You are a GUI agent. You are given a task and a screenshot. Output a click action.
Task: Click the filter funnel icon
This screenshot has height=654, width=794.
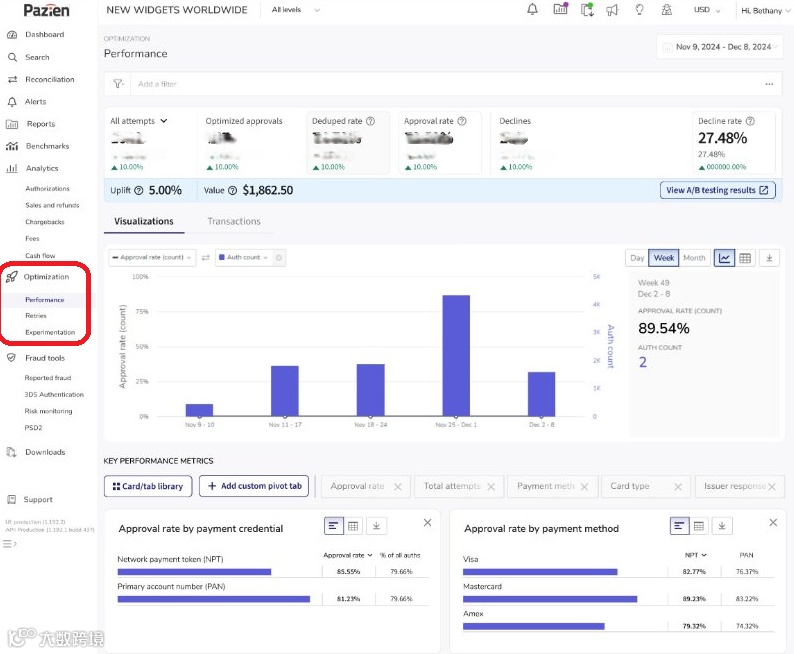point(118,84)
